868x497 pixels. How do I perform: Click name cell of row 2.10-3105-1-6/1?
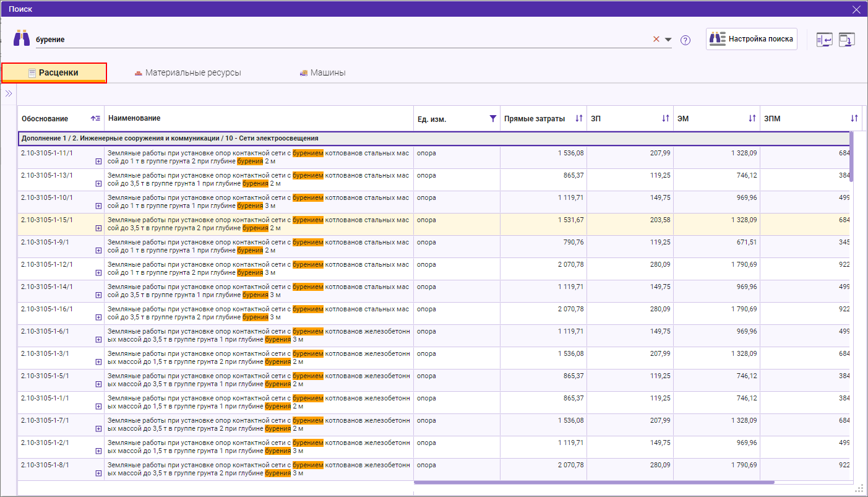259,335
